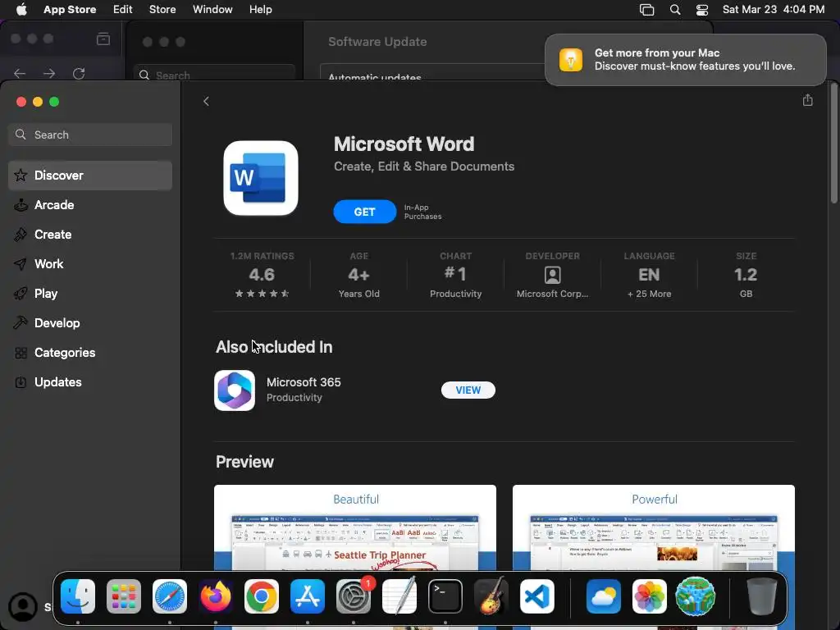
Task: Click the account avatar in sidebar
Action: 23,606
